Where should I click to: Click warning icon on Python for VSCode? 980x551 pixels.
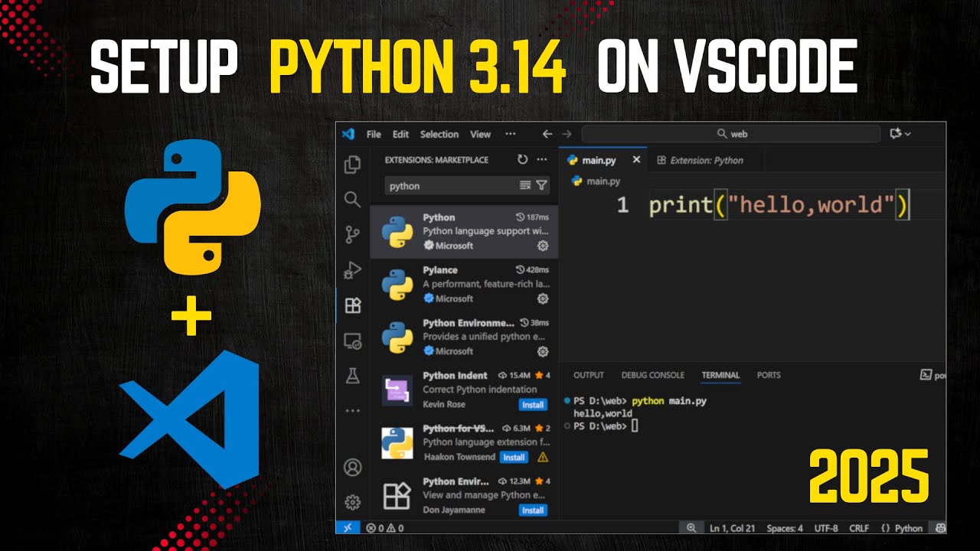[543, 457]
